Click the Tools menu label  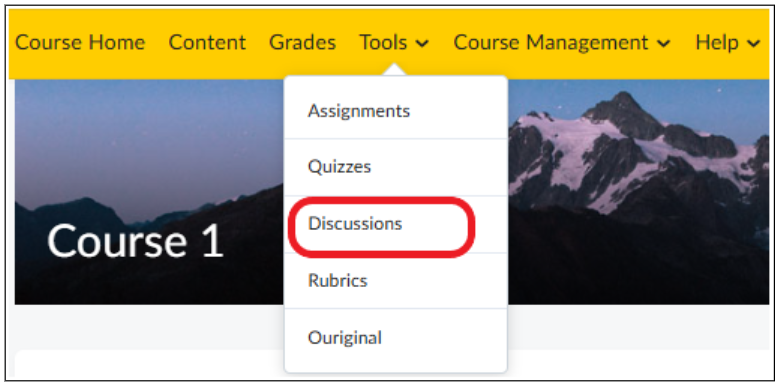coord(383,42)
